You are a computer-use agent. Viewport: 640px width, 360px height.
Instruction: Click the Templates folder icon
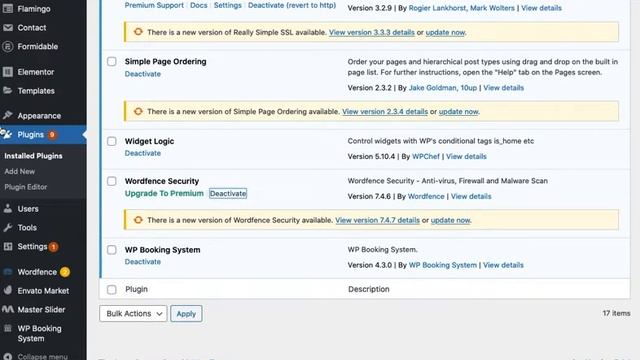coord(8,91)
